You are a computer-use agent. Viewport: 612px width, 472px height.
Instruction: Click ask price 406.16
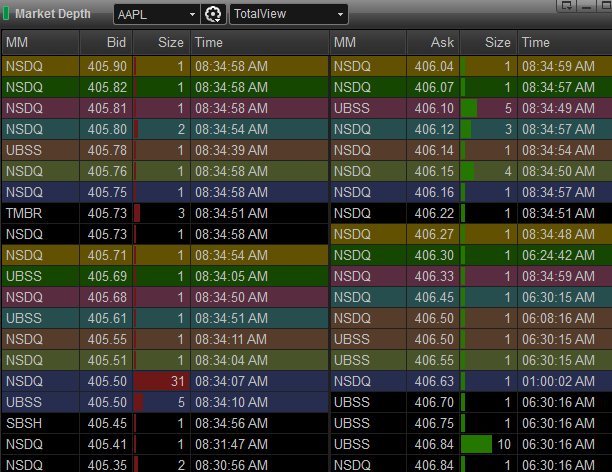pyautogui.click(x=434, y=192)
